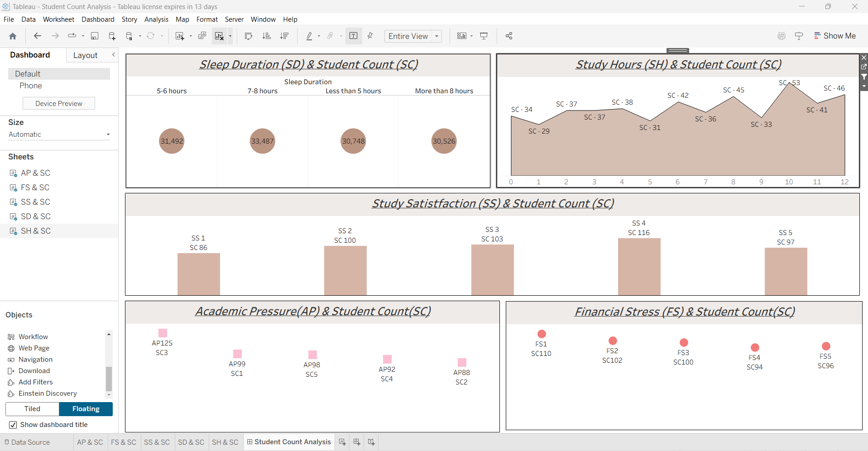Click the Clear Sheet icon
Image resolution: width=868 pixels, height=451 pixels.
click(220, 36)
